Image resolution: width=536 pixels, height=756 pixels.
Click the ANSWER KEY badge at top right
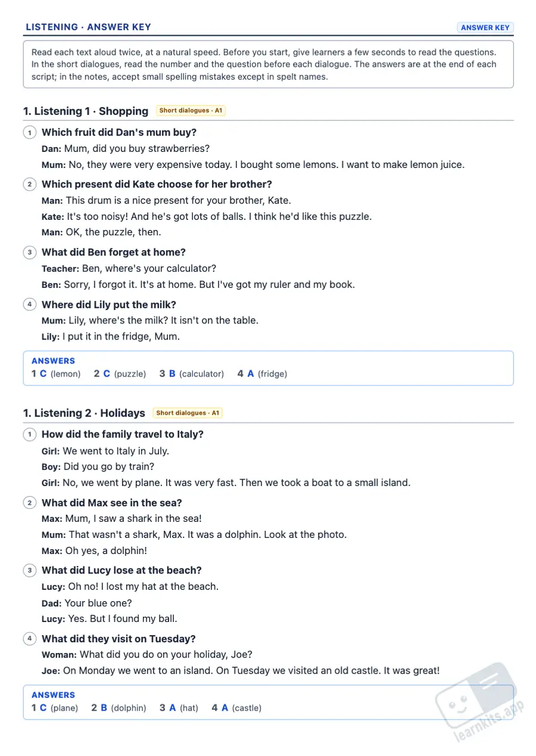pos(485,27)
